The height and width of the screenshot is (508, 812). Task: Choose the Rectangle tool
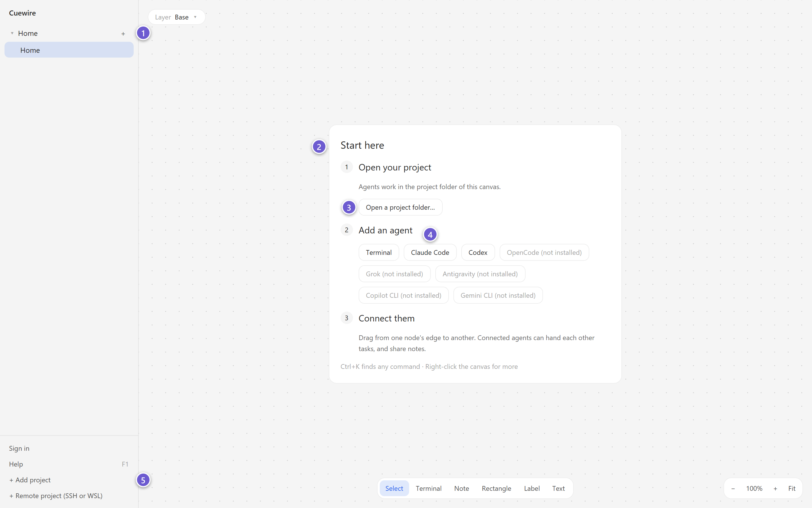click(496, 488)
